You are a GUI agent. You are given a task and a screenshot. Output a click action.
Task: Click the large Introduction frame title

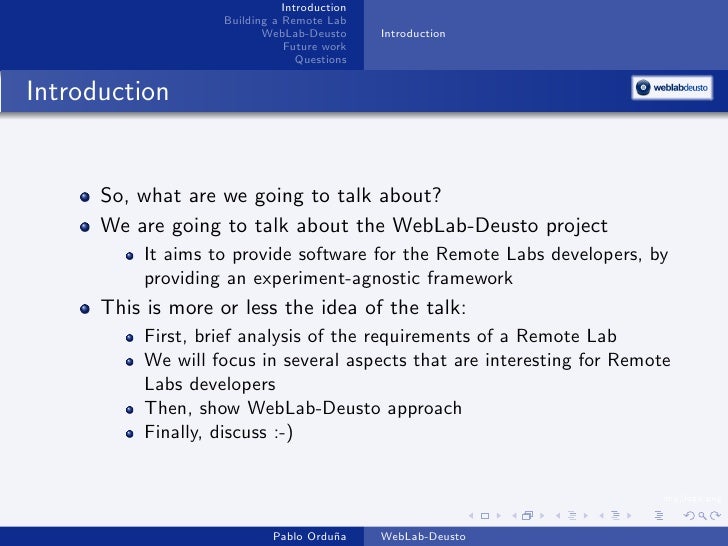click(x=98, y=91)
